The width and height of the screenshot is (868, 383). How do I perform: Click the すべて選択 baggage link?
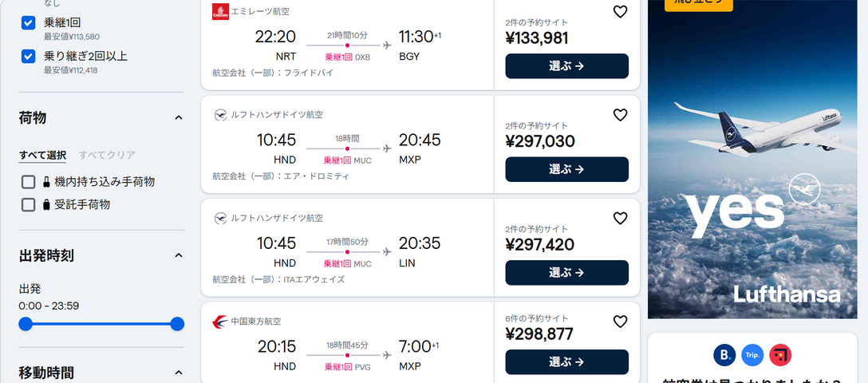tap(42, 155)
